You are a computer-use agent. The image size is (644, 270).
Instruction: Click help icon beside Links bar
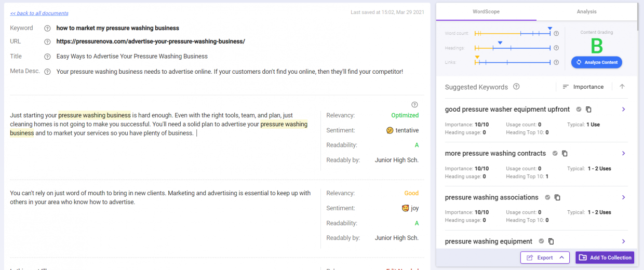click(x=556, y=62)
